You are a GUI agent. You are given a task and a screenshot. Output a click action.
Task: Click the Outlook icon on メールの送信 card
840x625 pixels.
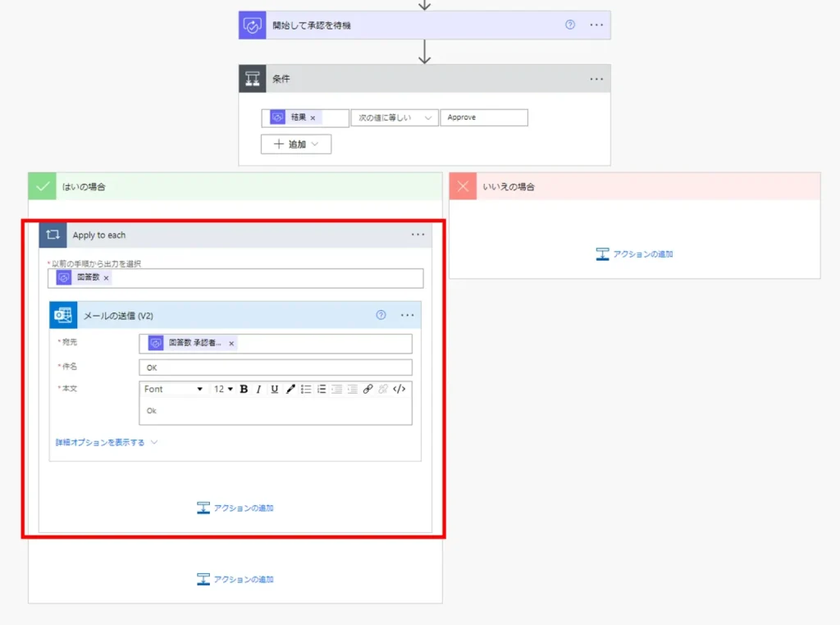(63, 315)
